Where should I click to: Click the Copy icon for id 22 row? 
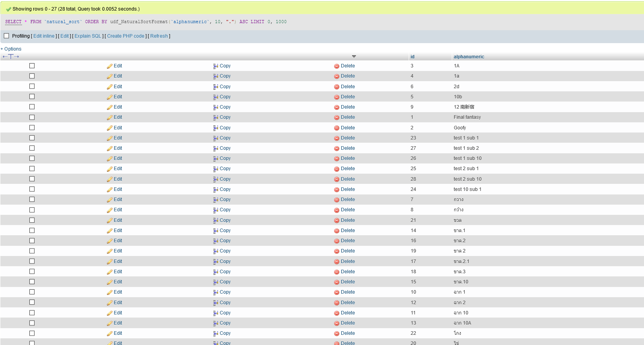click(x=216, y=334)
